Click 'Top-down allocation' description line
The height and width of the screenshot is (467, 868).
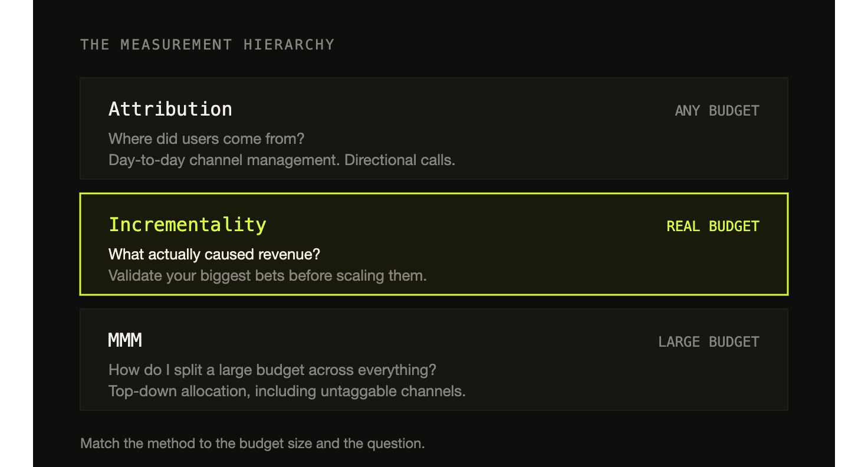click(287, 392)
